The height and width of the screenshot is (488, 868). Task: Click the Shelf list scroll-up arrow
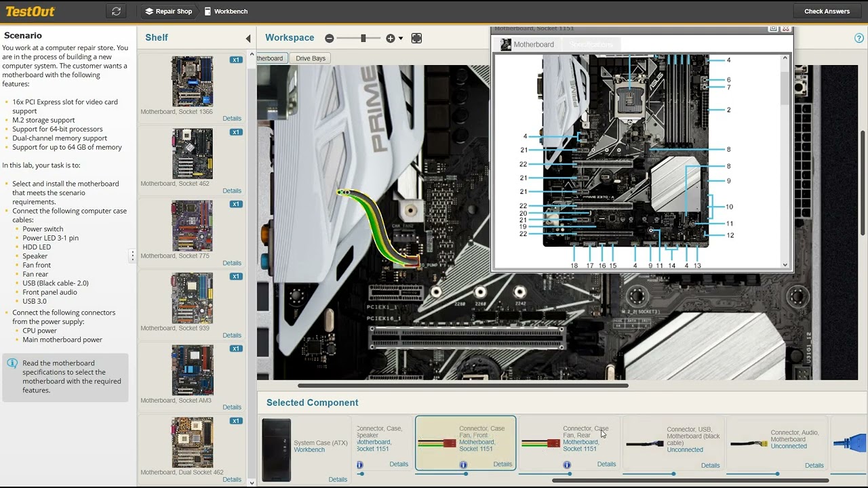pos(252,54)
